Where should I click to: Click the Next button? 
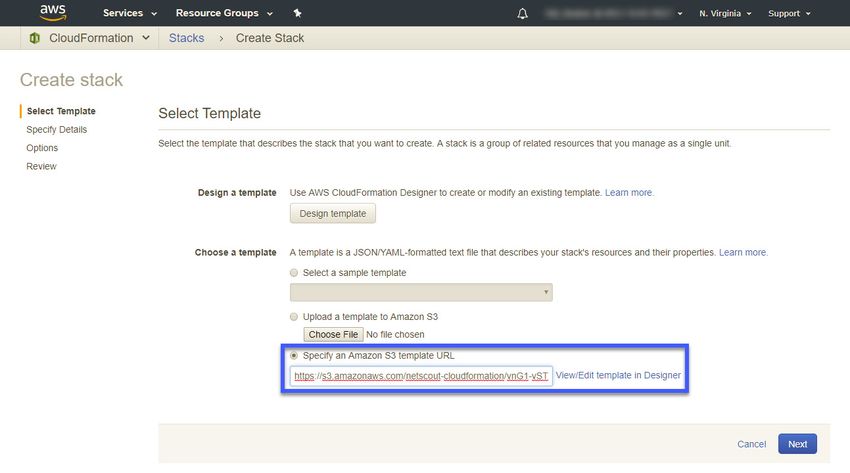coord(797,444)
